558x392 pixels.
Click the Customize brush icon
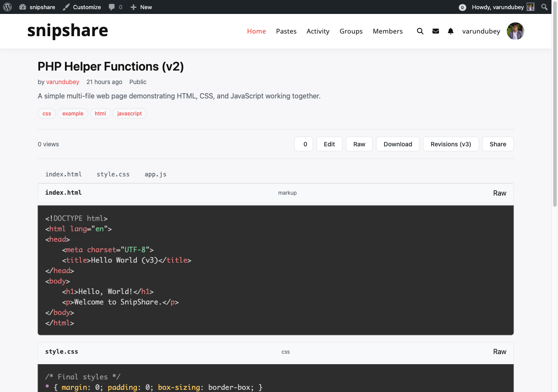[65, 7]
